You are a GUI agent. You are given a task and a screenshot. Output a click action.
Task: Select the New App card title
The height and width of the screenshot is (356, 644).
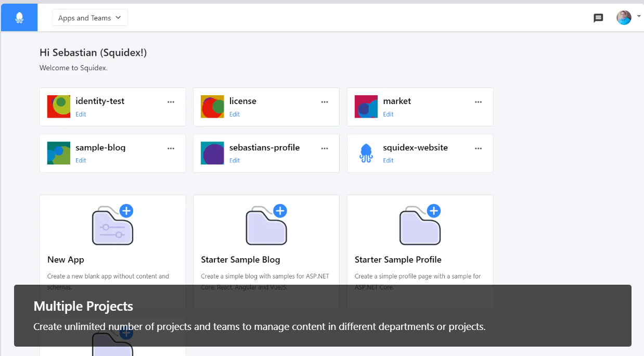[66, 260]
